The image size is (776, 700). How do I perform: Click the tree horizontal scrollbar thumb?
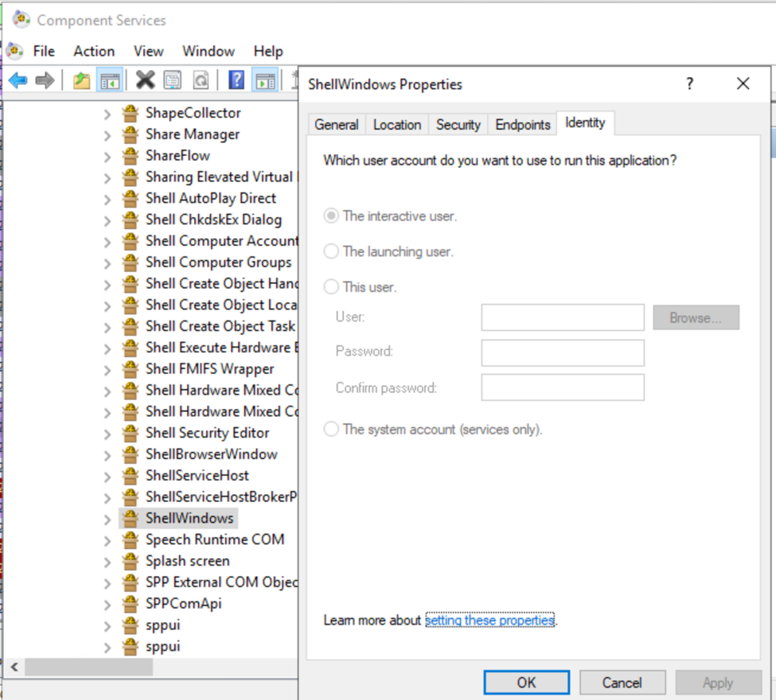89,667
